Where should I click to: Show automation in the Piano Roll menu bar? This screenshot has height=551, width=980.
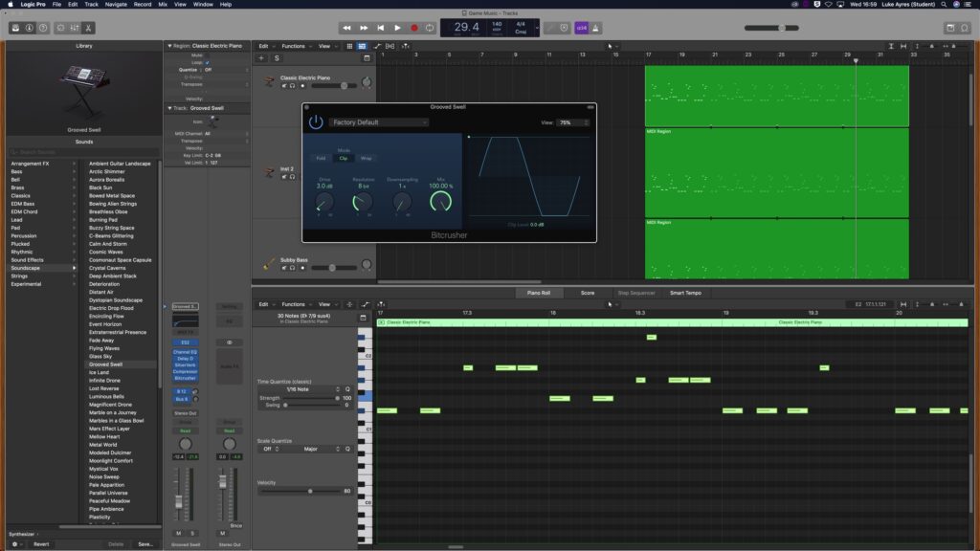tap(366, 304)
